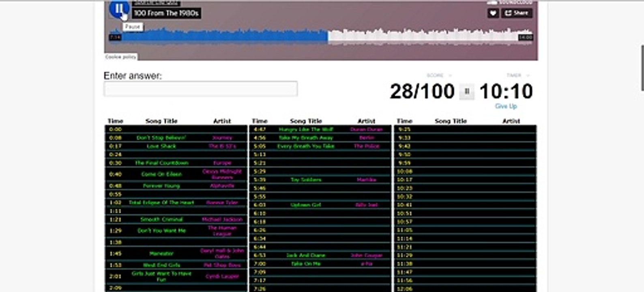644x292 pixels.
Task: Click the page vertical scrollbar
Action: tap(642, 68)
